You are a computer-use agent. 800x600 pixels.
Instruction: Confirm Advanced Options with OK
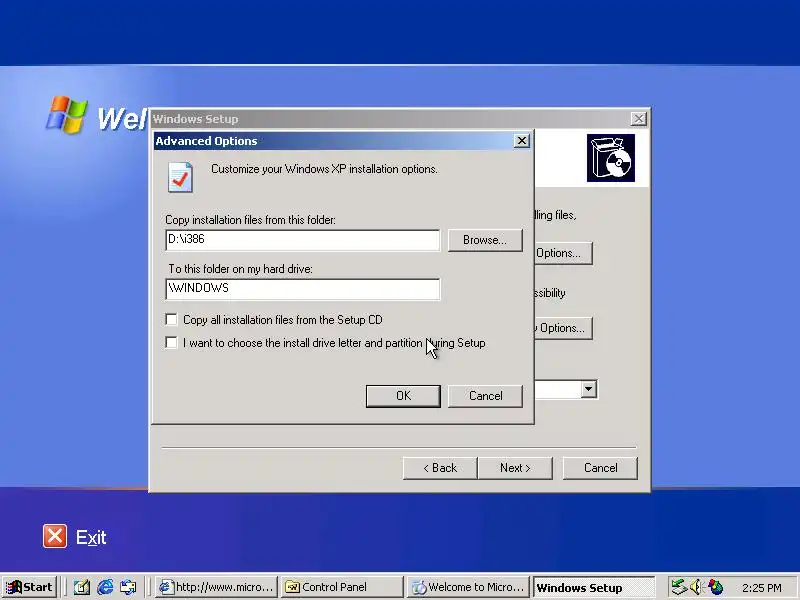(x=403, y=396)
